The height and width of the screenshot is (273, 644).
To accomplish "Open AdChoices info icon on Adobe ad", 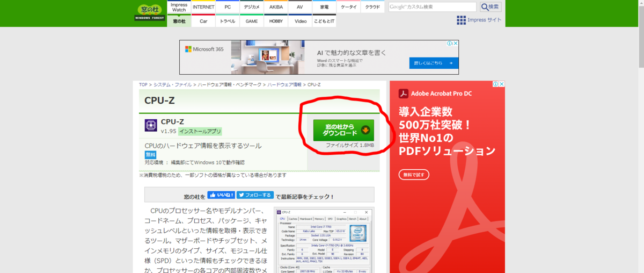I will (496, 84).
